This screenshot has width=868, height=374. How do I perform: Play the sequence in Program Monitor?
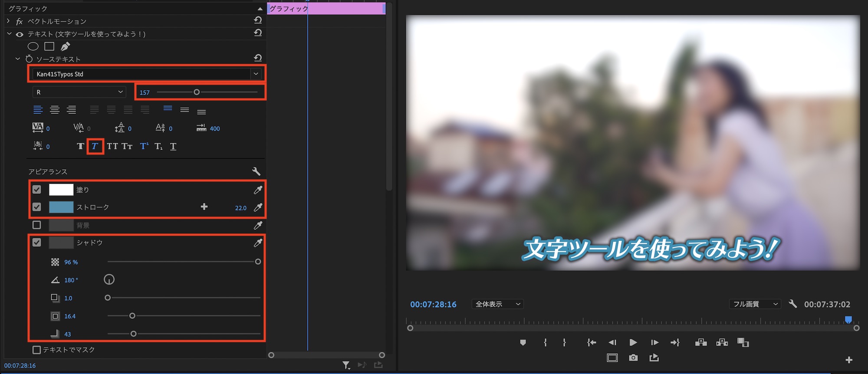pos(633,342)
